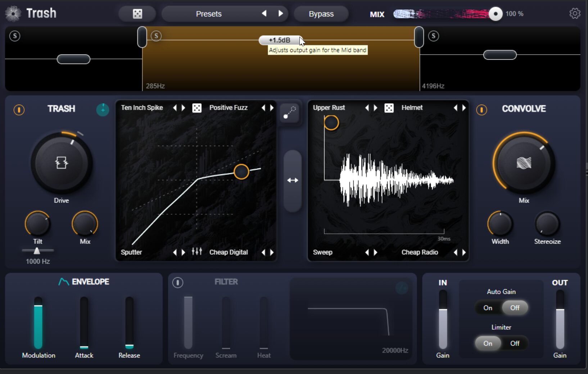Go to the previous preset arrow
This screenshot has height=374, width=588.
pos(264,14)
